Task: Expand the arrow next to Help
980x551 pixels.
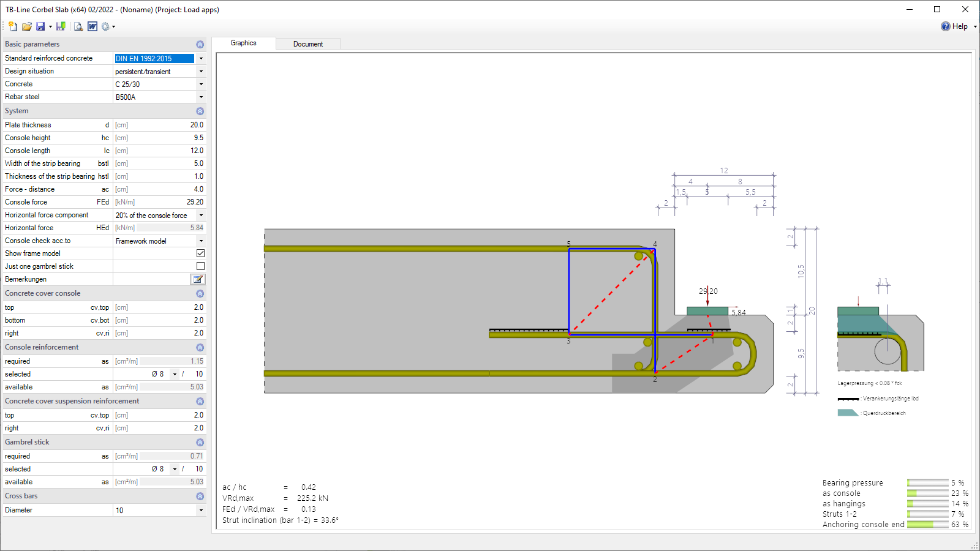Action: pos(975,26)
